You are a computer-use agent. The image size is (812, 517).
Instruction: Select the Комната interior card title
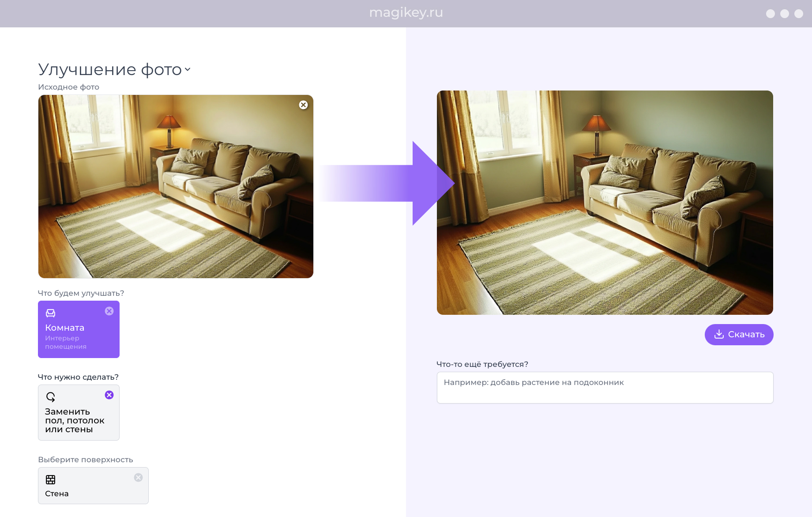pos(64,328)
